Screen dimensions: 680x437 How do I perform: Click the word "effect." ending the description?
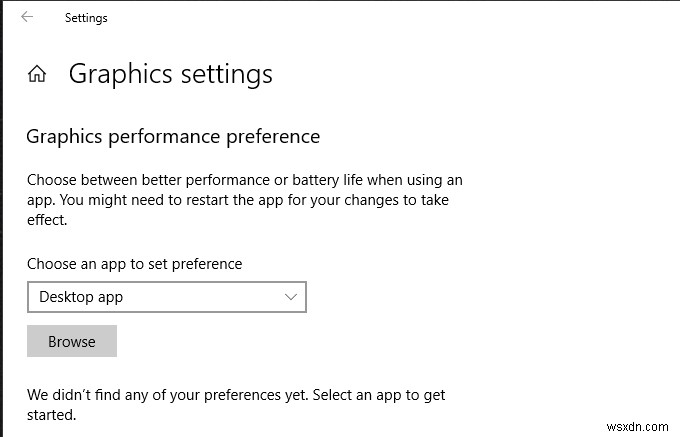coord(47,219)
